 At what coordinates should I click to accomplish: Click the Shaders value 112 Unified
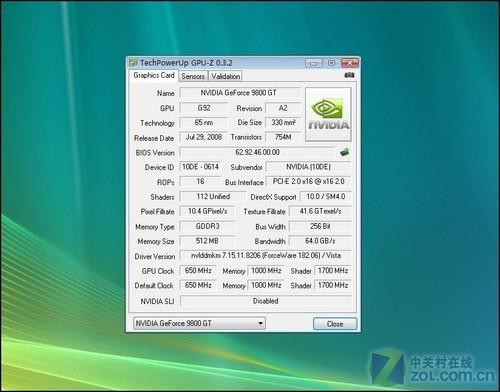(213, 197)
